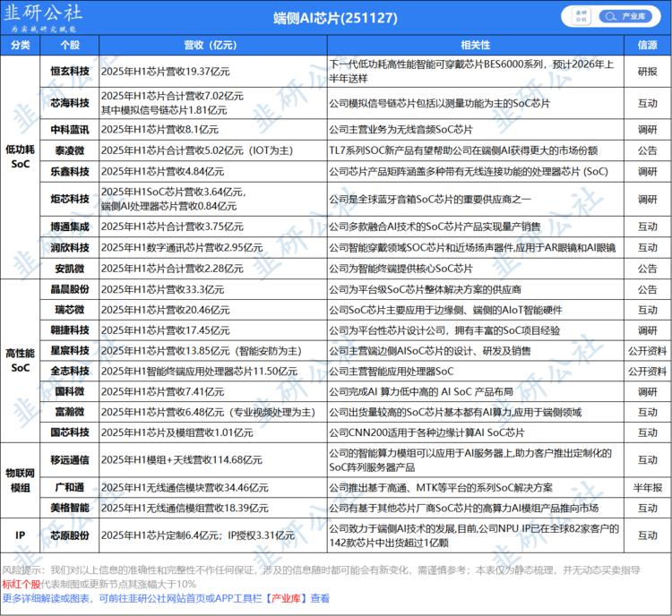This screenshot has height=616, width=672.
Task: Select stock name 润欣科技
Action: [70, 248]
